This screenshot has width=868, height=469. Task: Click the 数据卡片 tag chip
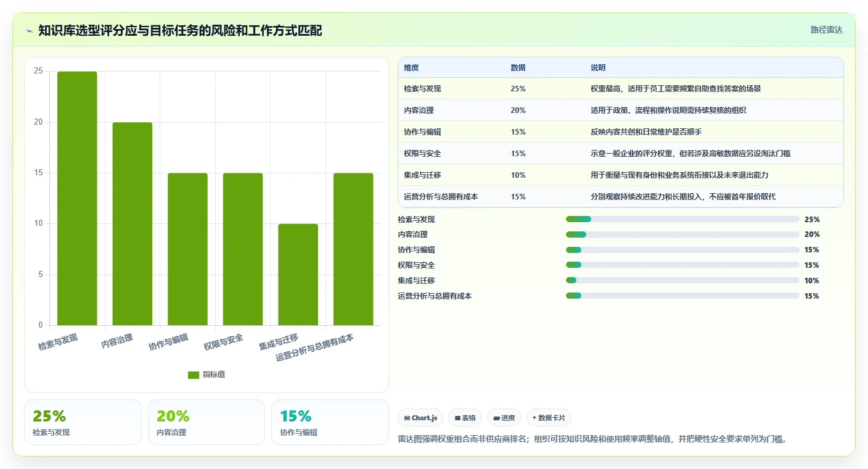pos(549,418)
